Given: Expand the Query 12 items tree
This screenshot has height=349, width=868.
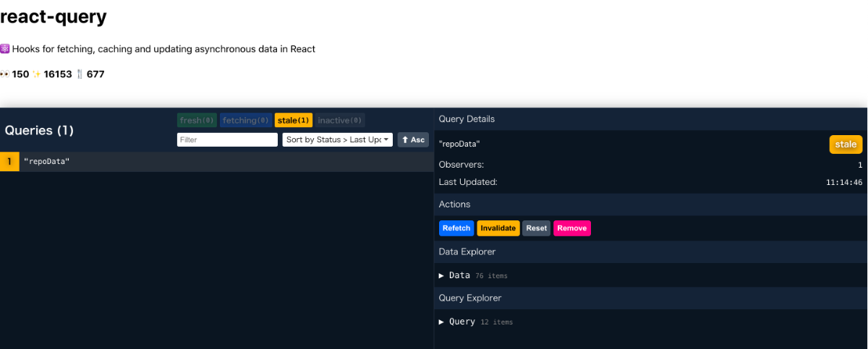Looking at the screenshot, I should click(x=475, y=322).
